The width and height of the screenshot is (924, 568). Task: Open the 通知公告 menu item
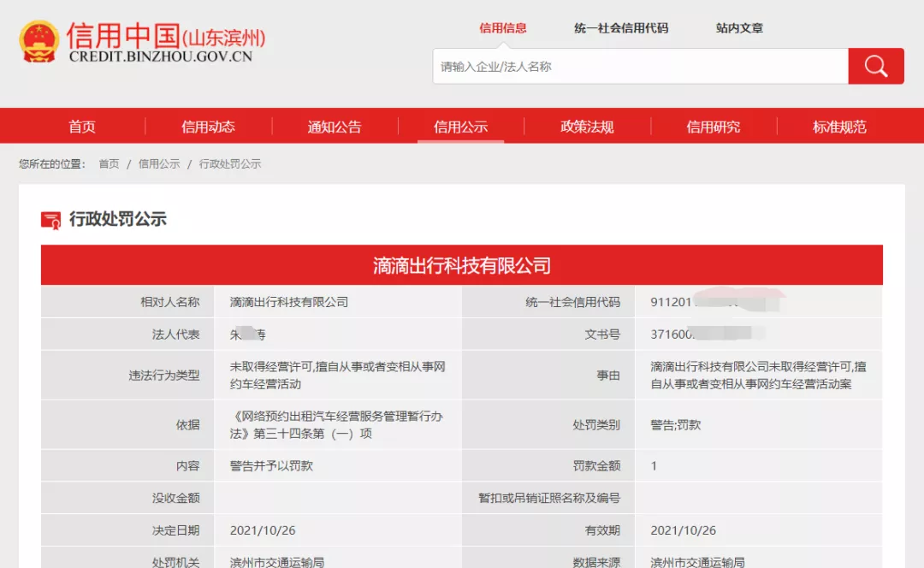tap(335, 127)
